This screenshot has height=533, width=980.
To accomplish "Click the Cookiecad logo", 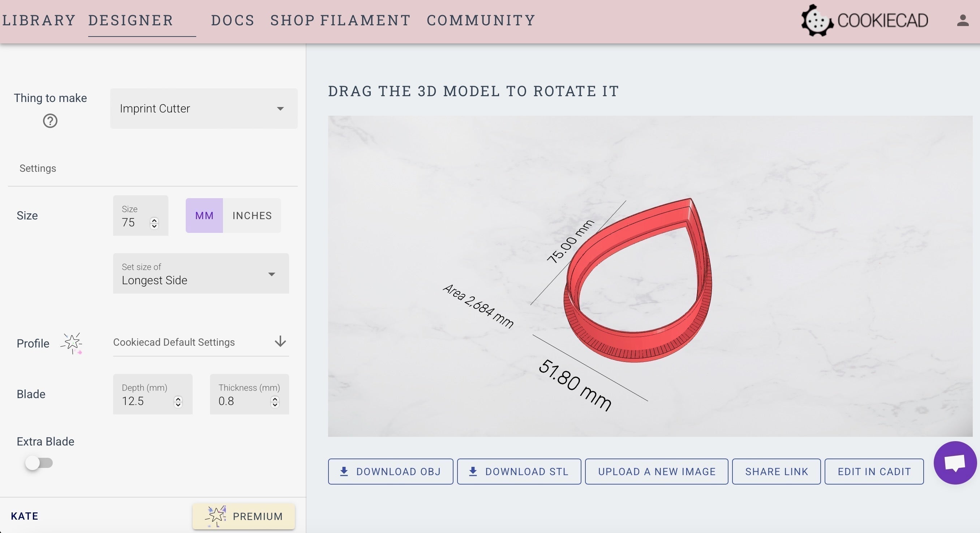I will pyautogui.click(x=864, y=21).
